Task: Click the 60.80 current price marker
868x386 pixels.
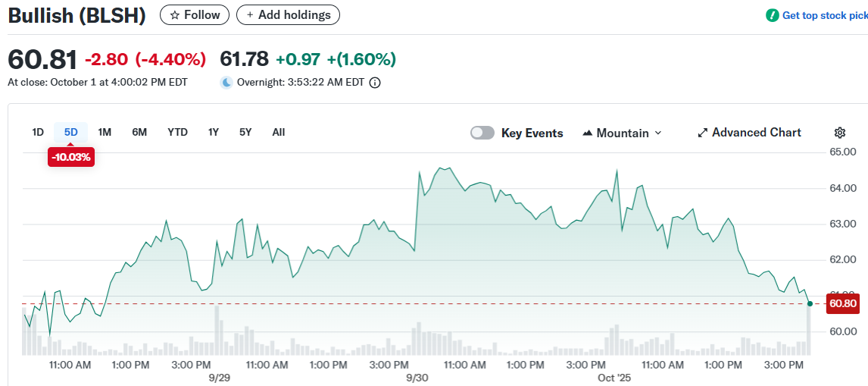Action: tap(842, 304)
